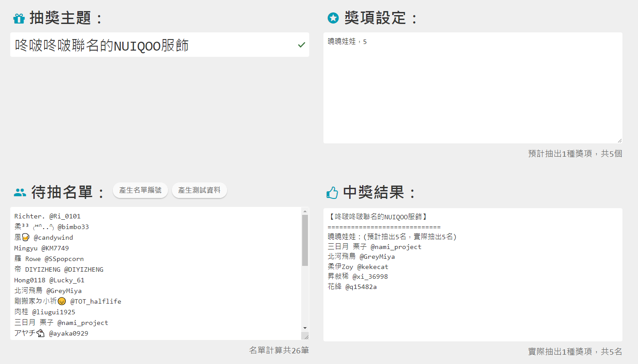Click the scrollbar down arrow in the candidate list
Viewport: 638px width, 364px height.
[305, 328]
